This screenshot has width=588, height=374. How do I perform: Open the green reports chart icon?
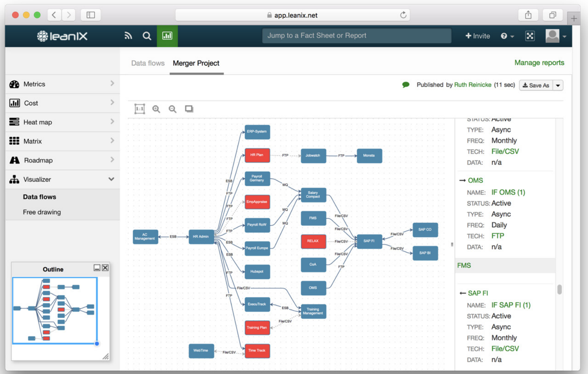click(167, 36)
